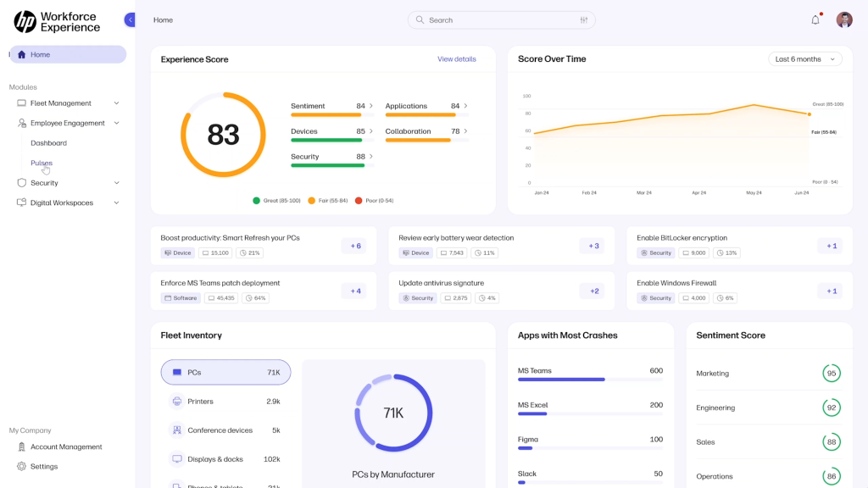Click the 71K PCs by Manufacturer donut chart
This screenshot has height=488, width=868.
(393, 413)
